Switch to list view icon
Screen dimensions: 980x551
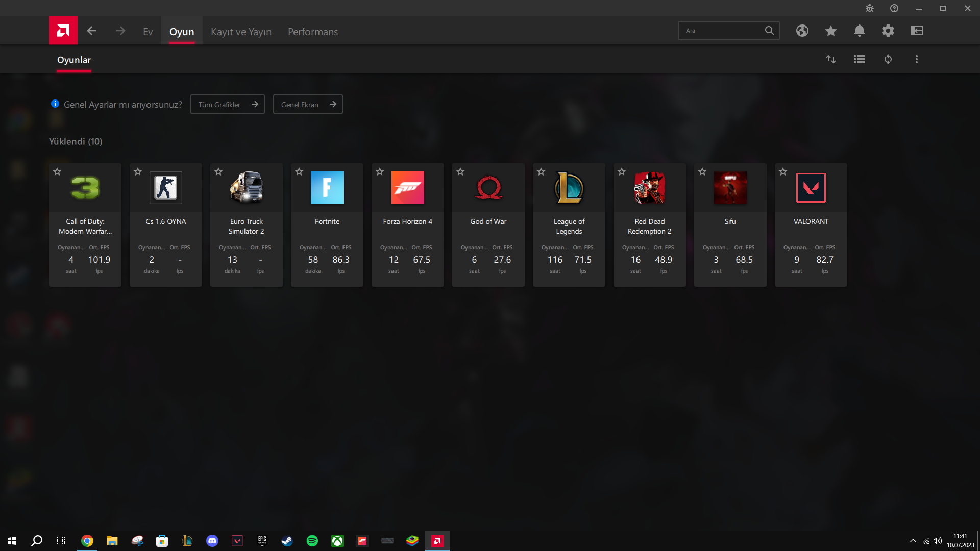coord(859,59)
